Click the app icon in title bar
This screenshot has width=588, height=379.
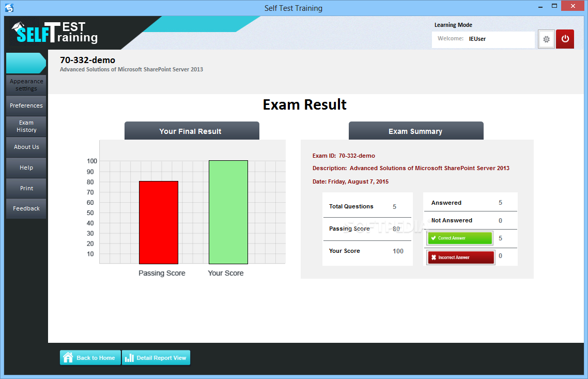[9, 8]
